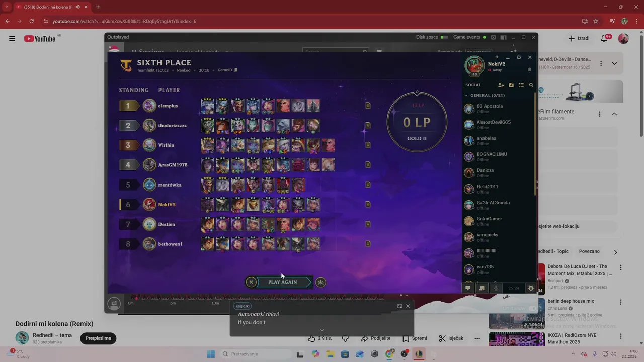644x362 pixels.
Task: Clip the video with Isječak
Action: 451,338
